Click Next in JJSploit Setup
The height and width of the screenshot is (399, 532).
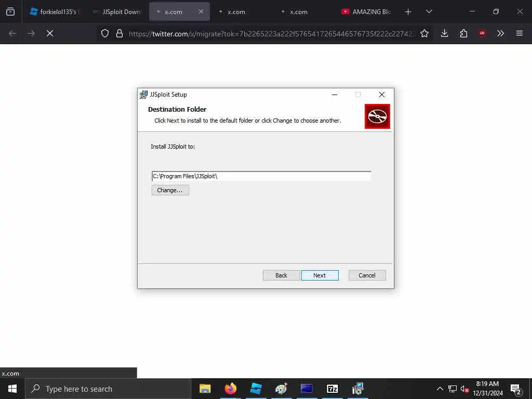tap(320, 275)
